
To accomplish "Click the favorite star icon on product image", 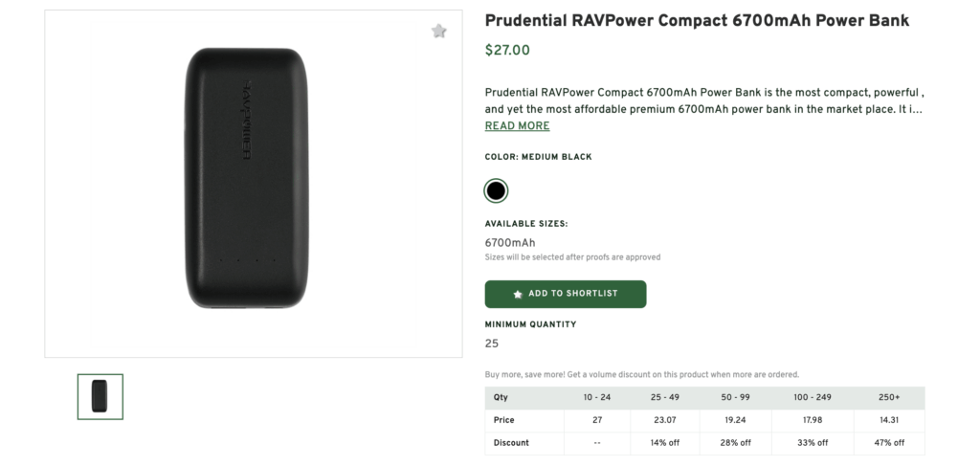I will (439, 32).
